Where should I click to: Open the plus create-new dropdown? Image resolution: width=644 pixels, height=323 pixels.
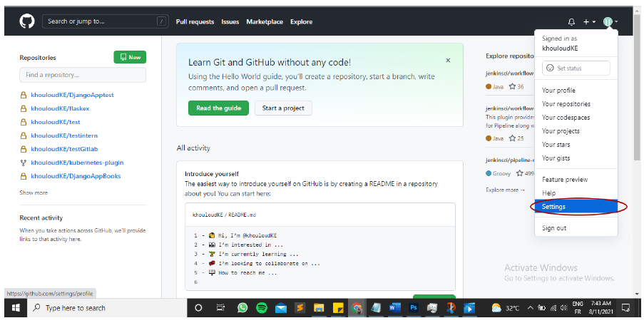589,22
